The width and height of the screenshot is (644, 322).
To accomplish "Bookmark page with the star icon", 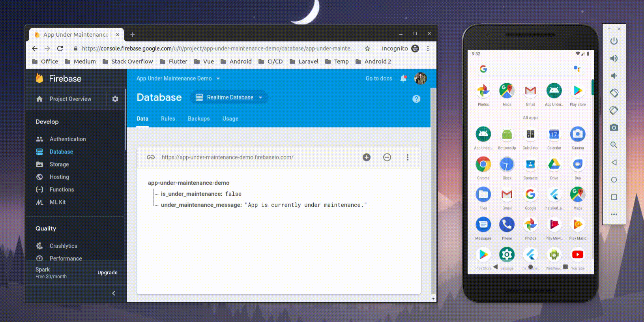I will 367,49.
